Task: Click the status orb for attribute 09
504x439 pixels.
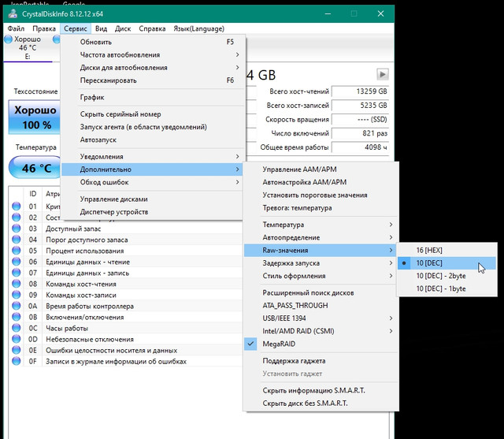Action: 16,295
